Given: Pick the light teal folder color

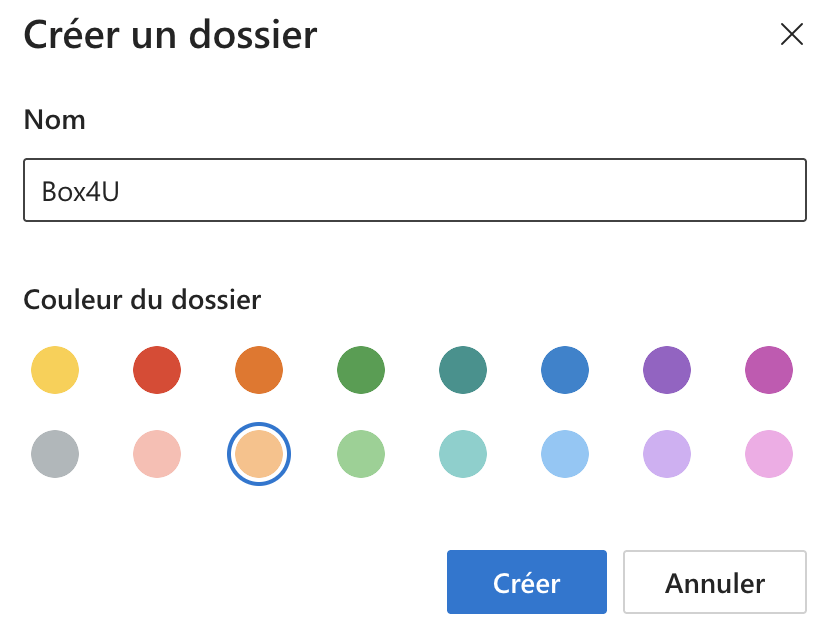Looking at the screenshot, I should (463, 455).
